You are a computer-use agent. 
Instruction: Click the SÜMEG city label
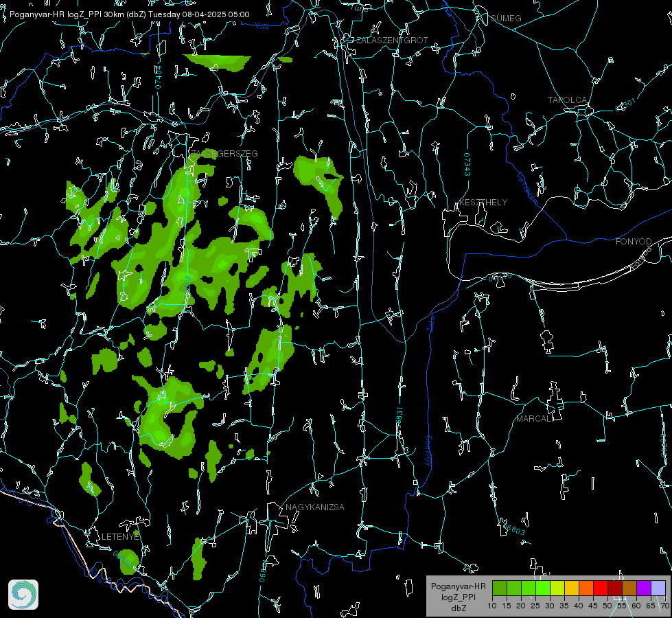(506, 18)
